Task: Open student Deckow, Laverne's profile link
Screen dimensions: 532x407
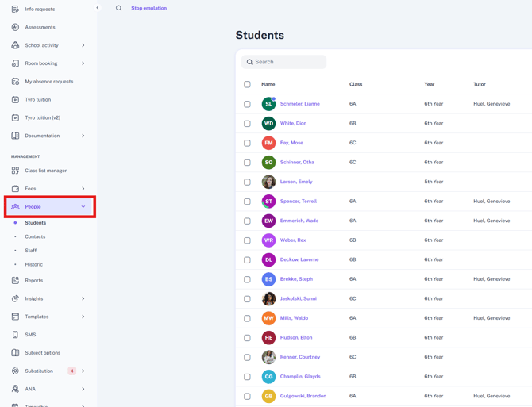Action: (299, 259)
